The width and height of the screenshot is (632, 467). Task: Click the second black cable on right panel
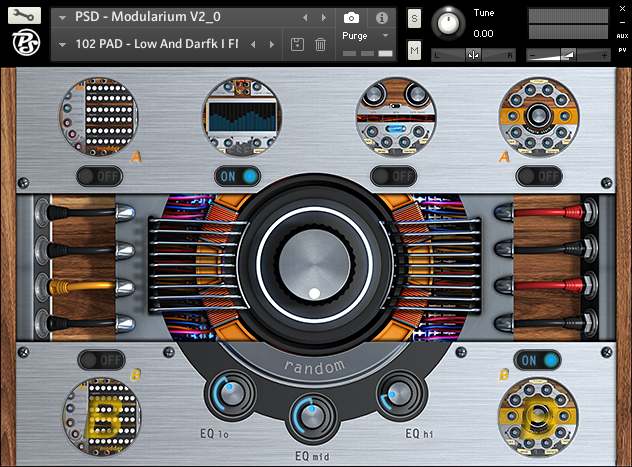(546, 249)
